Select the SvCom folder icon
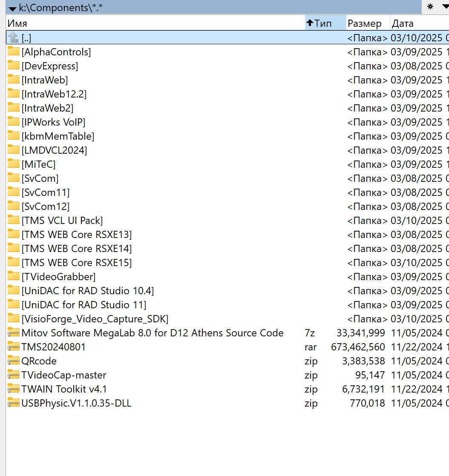 coord(13,177)
